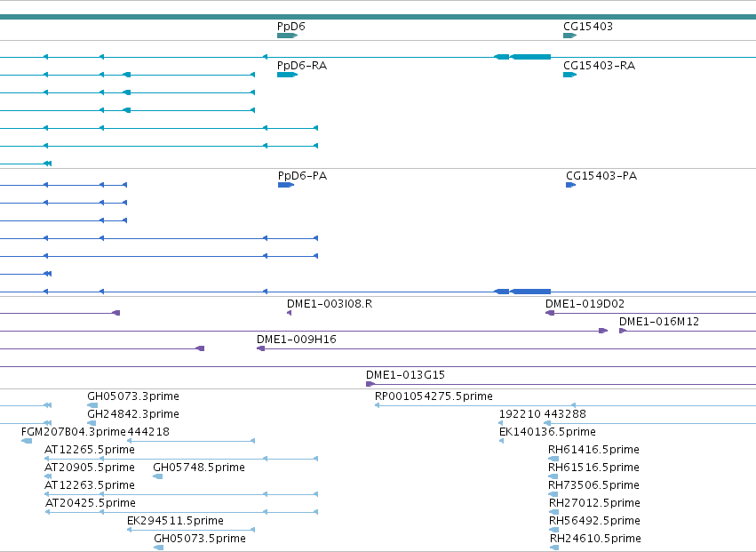Select the AT20905.5prime EST label
The height and width of the screenshot is (552, 756).
pos(90,468)
